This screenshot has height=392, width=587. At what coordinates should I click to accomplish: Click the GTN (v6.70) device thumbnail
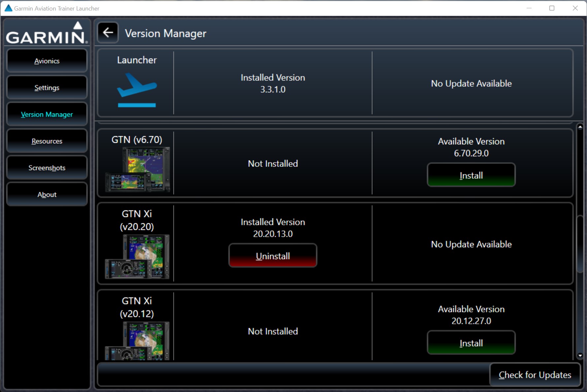137,170
